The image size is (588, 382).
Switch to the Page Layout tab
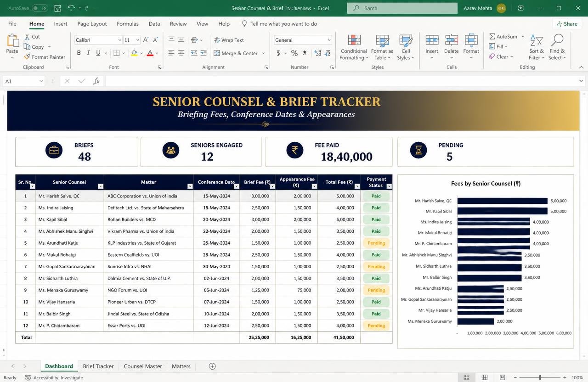click(x=92, y=24)
